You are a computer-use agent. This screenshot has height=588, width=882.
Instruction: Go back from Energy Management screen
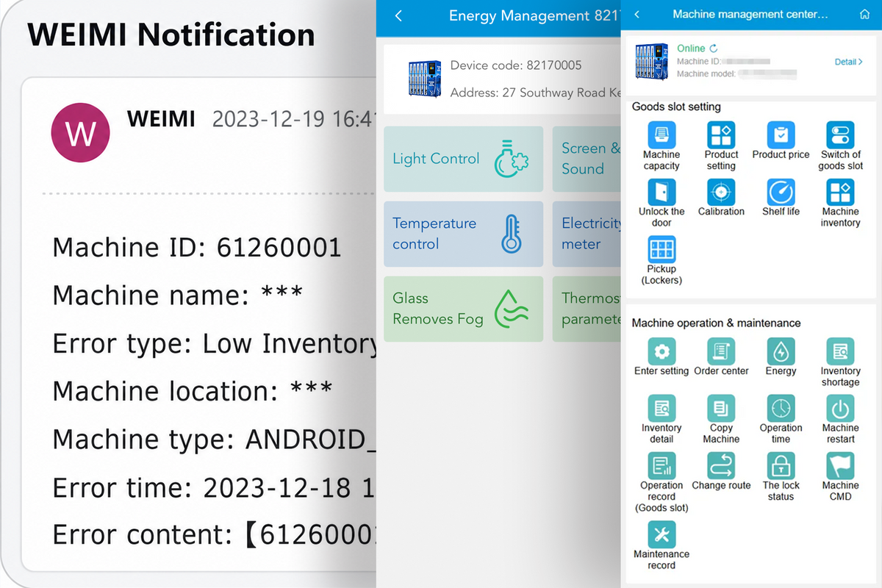[x=398, y=15]
